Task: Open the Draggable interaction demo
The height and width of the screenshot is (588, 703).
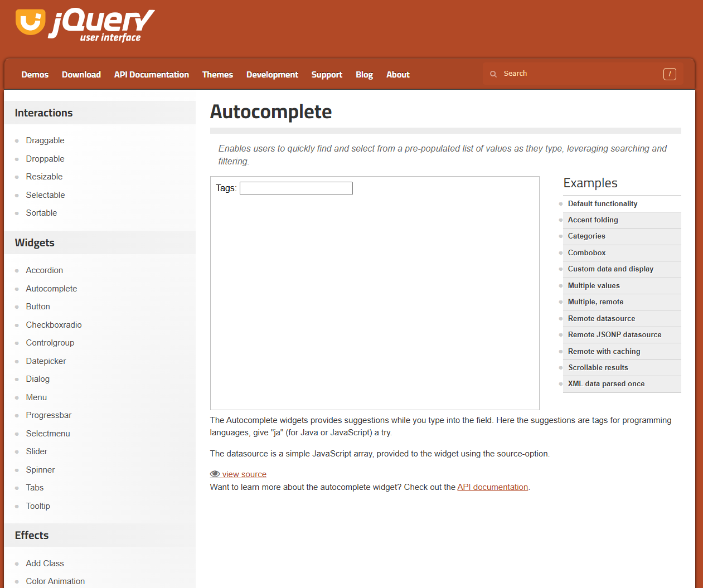Action: pyautogui.click(x=45, y=140)
